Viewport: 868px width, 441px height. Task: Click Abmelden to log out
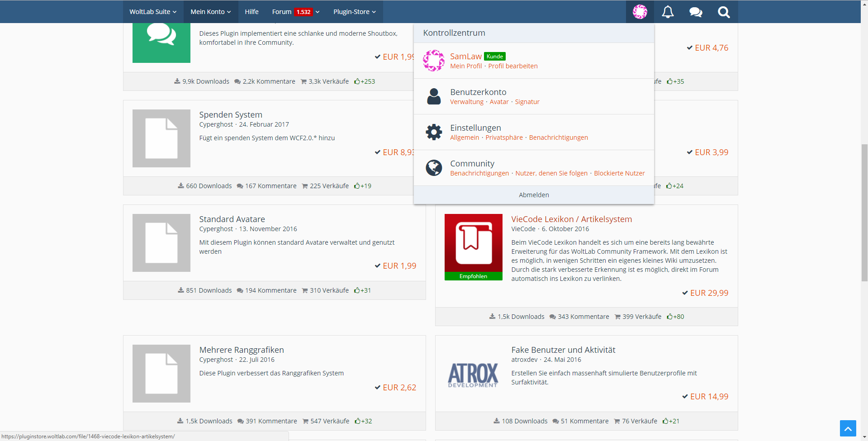[534, 195]
